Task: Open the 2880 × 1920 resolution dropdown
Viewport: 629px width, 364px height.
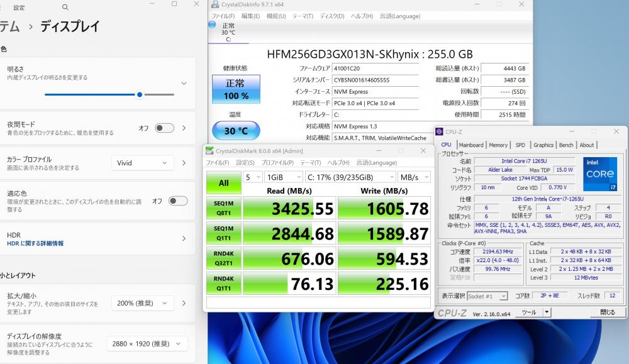Action: click(x=147, y=343)
